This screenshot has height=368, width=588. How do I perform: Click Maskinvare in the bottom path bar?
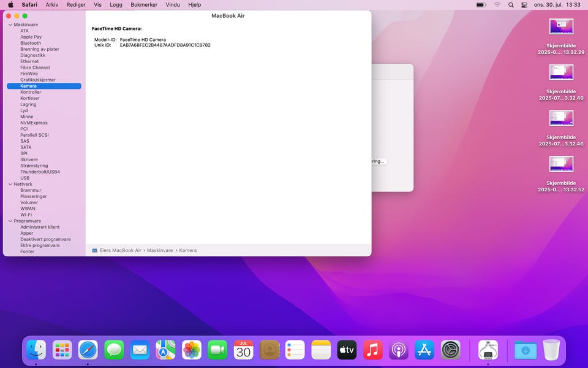click(159, 250)
